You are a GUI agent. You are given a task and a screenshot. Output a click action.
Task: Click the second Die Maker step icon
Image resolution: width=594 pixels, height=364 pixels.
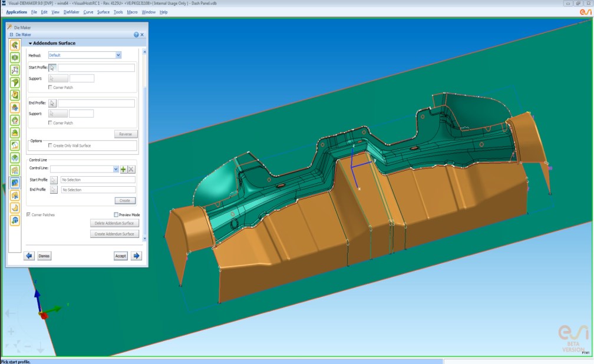[15, 58]
